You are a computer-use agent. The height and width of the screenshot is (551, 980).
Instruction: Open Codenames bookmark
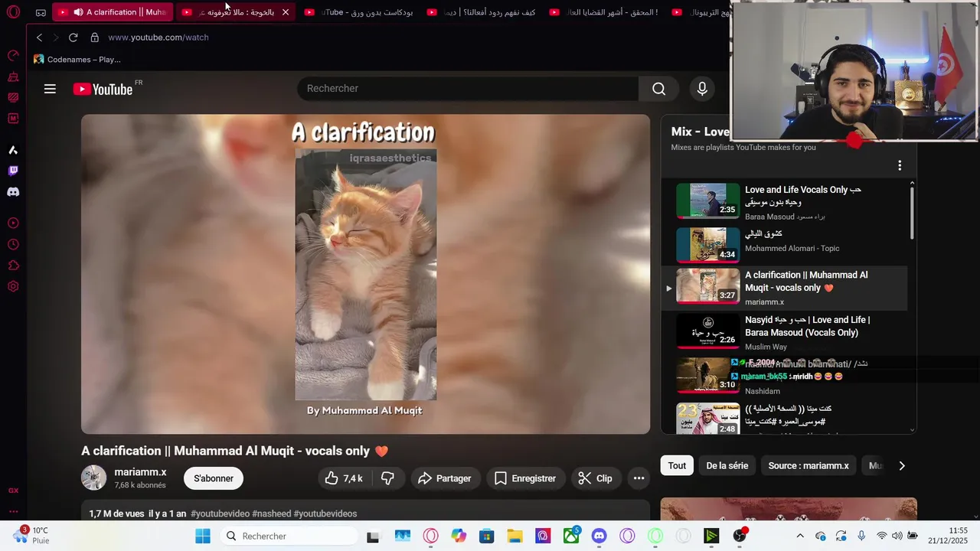(x=77, y=59)
